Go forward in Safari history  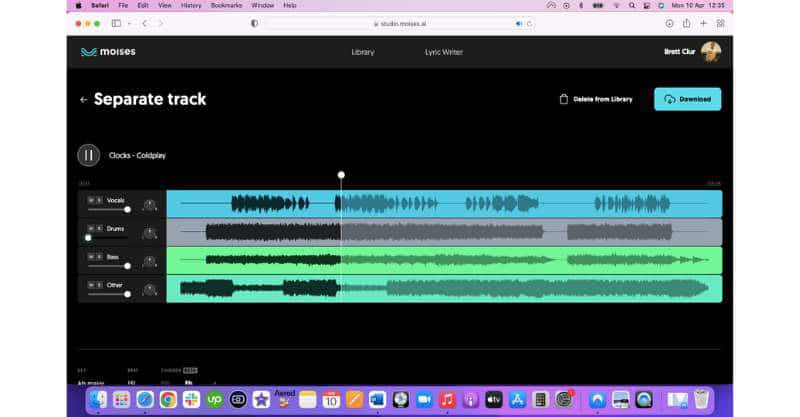pos(160,23)
